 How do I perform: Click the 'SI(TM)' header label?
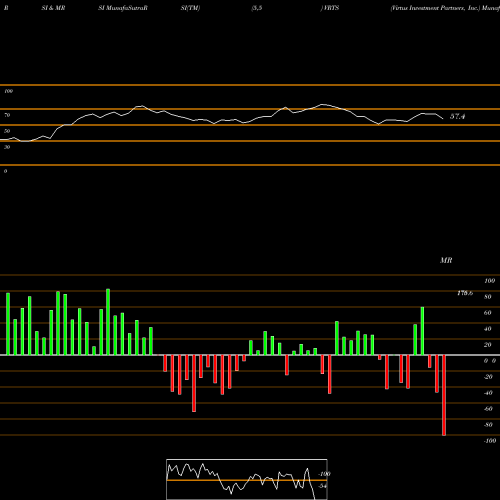(190, 8)
